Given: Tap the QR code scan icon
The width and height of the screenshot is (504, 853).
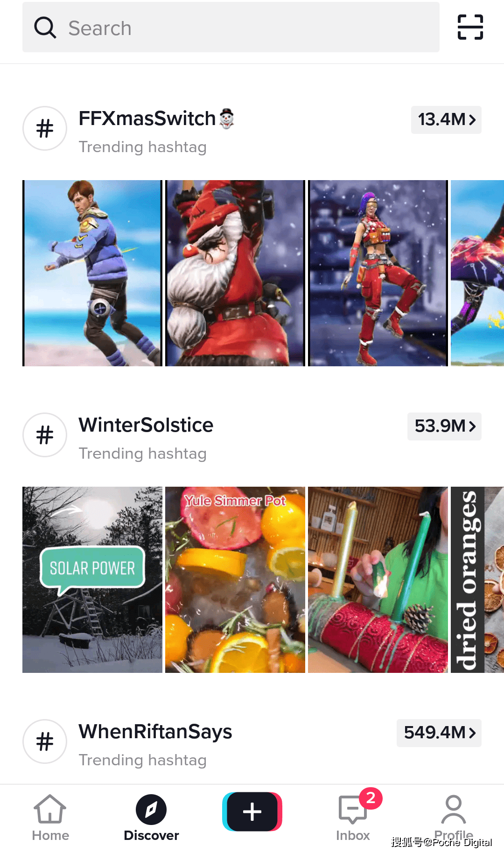Looking at the screenshot, I should (470, 27).
